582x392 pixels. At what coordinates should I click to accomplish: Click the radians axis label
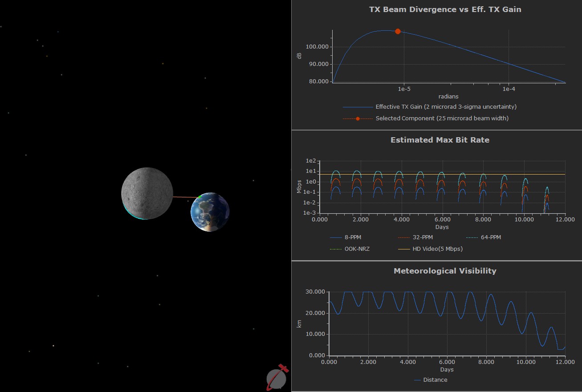(x=448, y=96)
